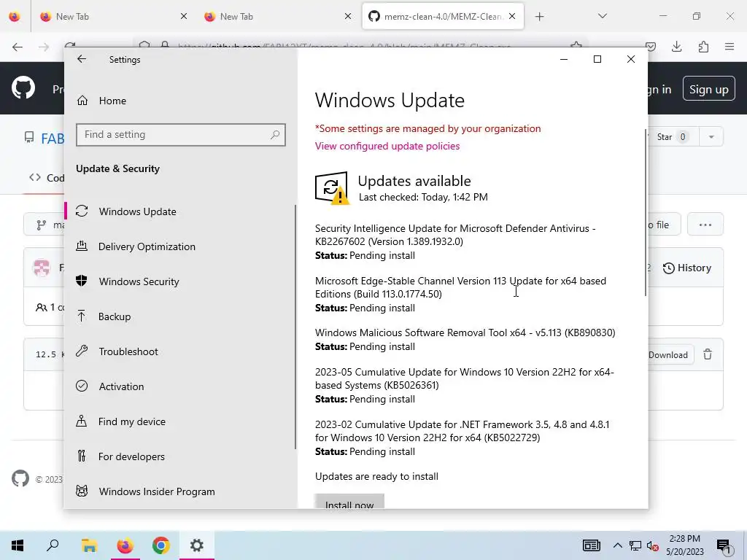Click the Troubleshoot wrench icon
The width and height of the screenshot is (747, 560).
point(82,351)
